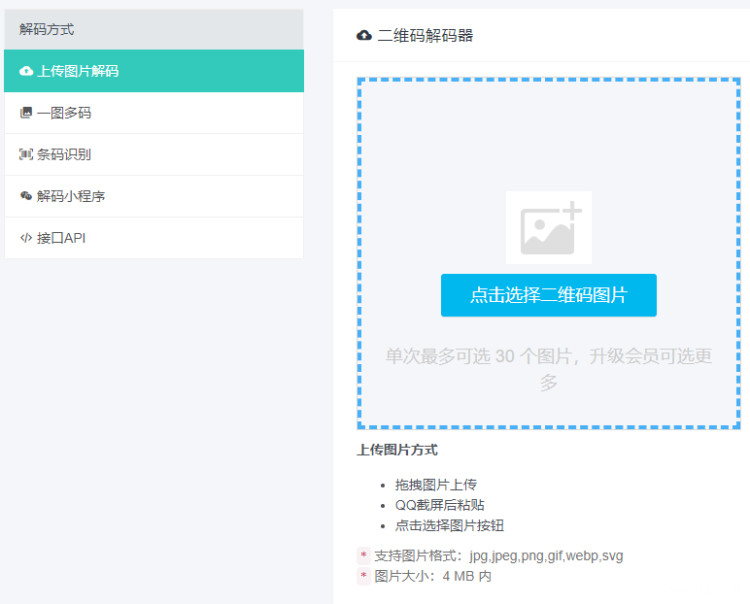Image resolution: width=750 pixels, height=604 pixels.
Task: Select the 上传图片解码 menu item
Action: (78, 72)
